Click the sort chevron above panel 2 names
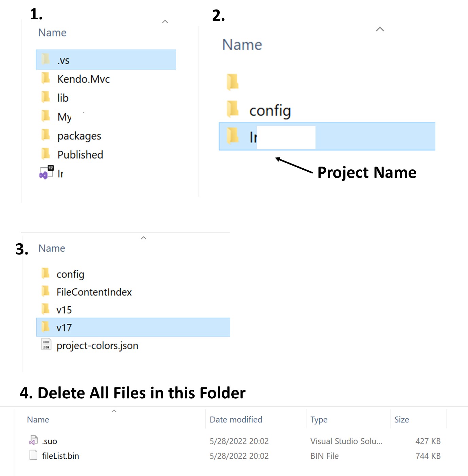This screenshot has height=476, width=468. tap(380, 29)
